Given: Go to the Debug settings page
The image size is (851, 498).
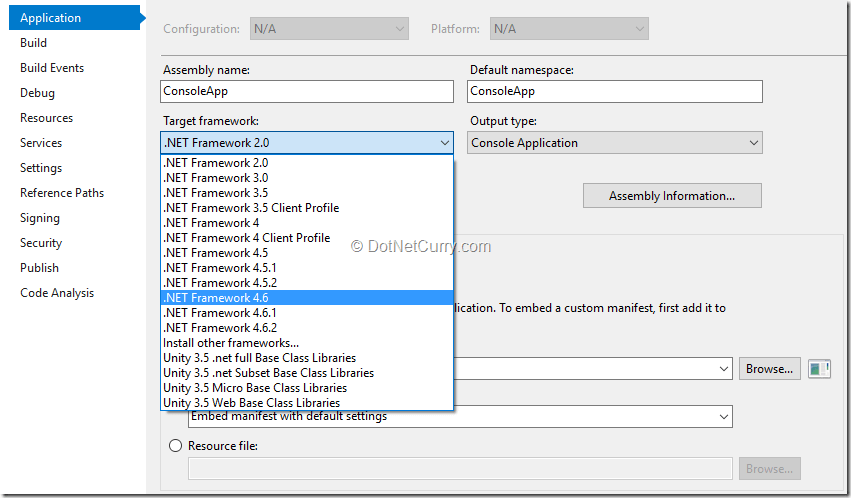Looking at the screenshot, I should coord(38,93).
